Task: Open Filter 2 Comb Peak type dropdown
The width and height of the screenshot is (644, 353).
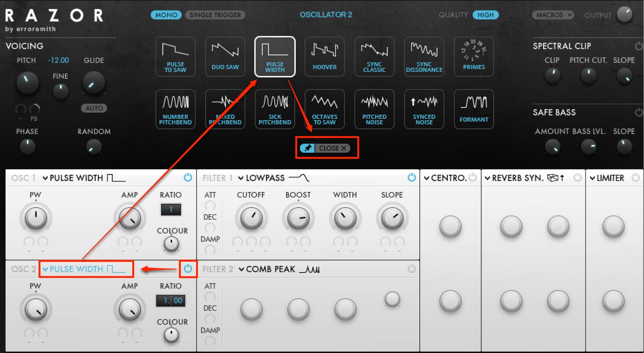Action: pos(279,269)
